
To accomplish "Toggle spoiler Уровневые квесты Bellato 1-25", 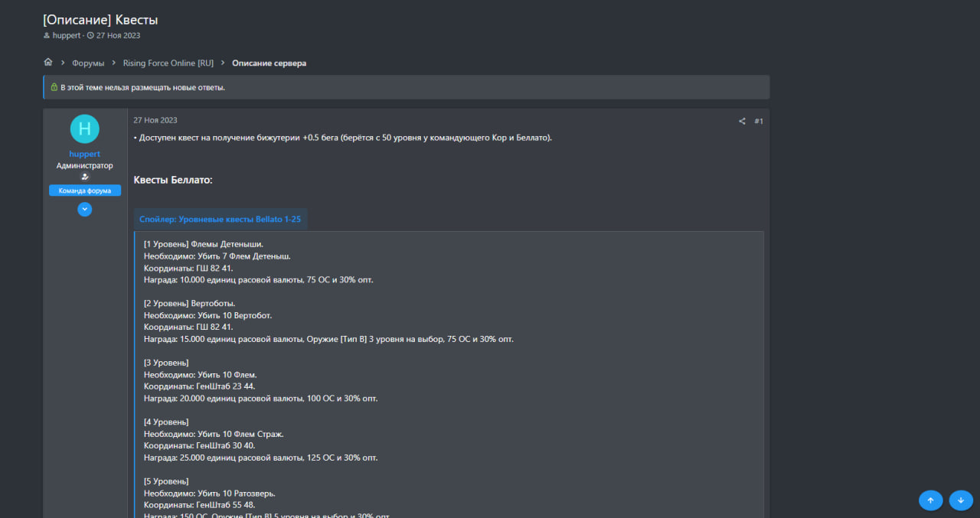I will 220,219.
